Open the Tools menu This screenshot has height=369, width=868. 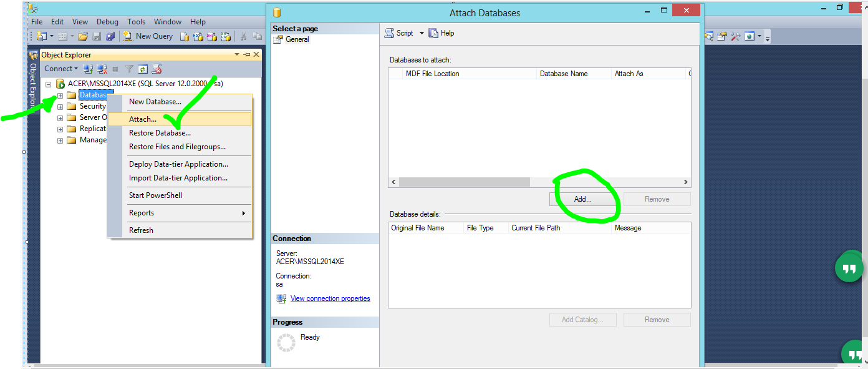(x=136, y=22)
